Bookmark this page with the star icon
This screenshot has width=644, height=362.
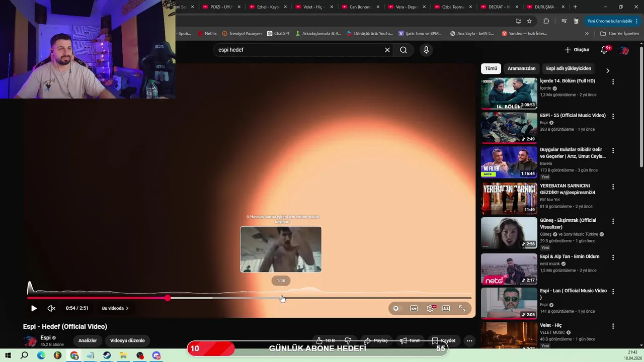click(x=529, y=21)
